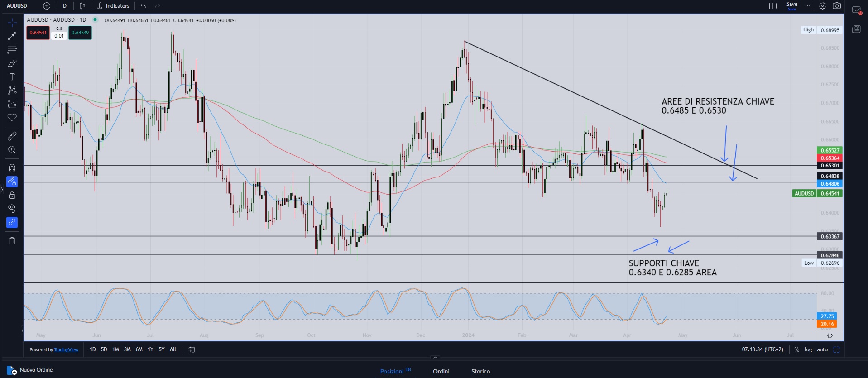Open the Storico tab

[x=480, y=371]
